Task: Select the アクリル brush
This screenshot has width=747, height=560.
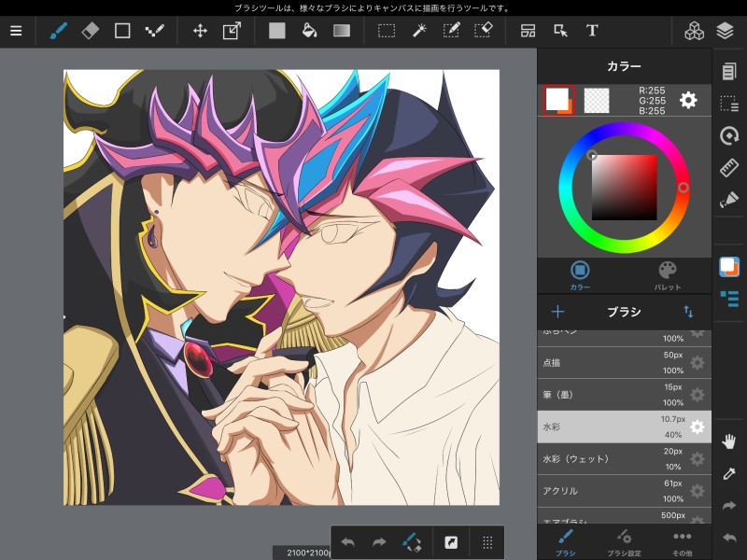Action: tap(624, 491)
